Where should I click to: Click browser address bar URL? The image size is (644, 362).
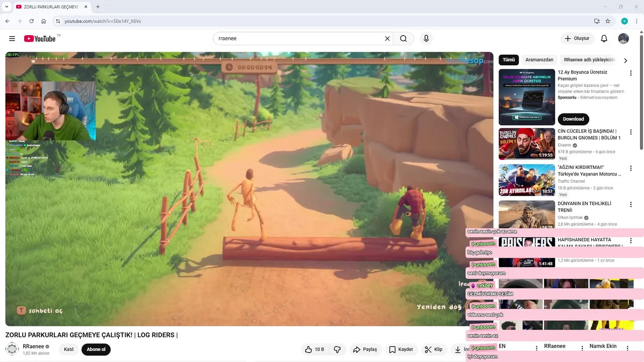(x=103, y=21)
